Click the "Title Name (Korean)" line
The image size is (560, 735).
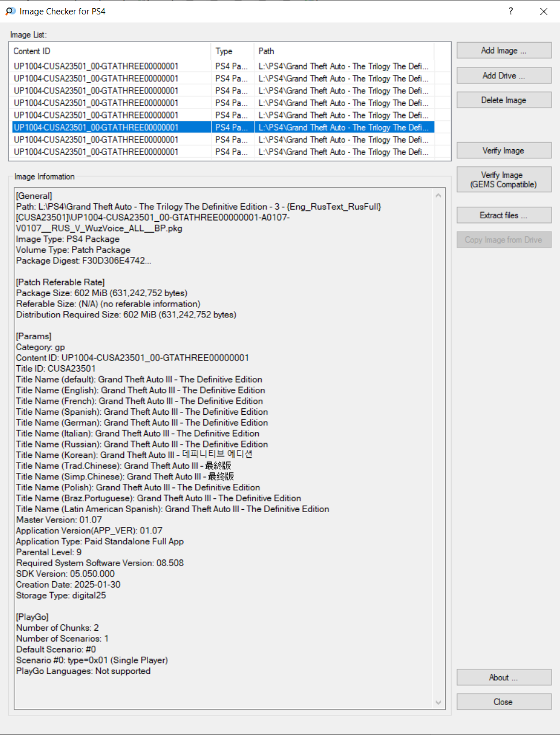134,455
